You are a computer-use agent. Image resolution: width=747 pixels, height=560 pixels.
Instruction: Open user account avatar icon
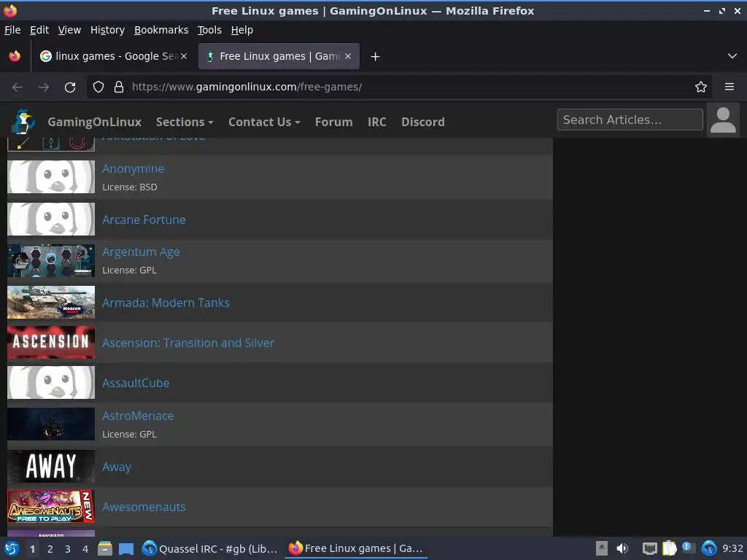click(723, 120)
